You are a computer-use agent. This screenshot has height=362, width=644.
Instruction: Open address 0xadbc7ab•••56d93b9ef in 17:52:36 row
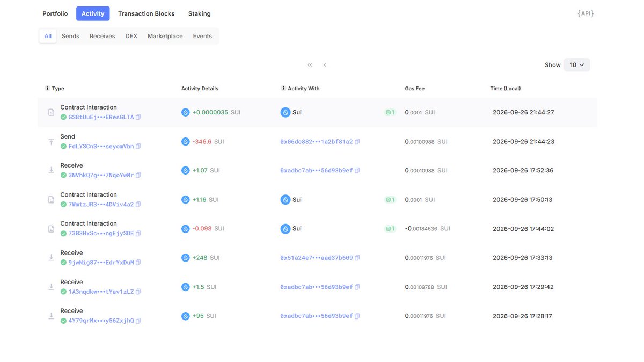317,171
